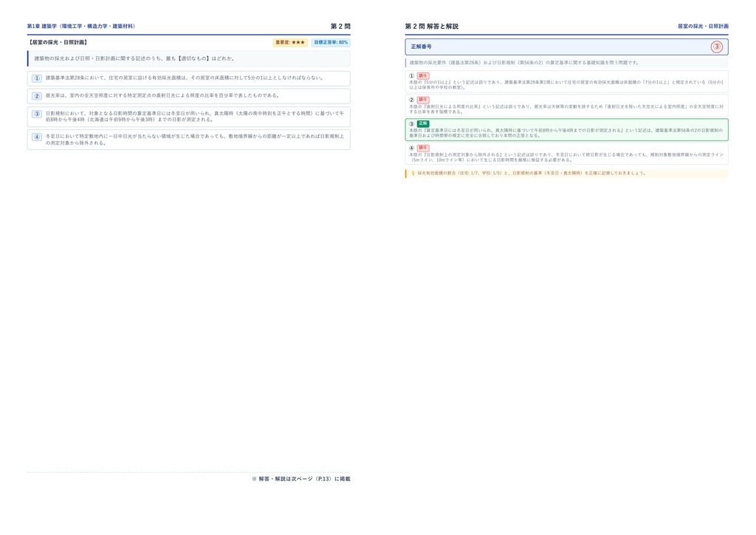Click the circled ③ marker on the question page
This screenshot has width=756, height=535.
(37, 115)
